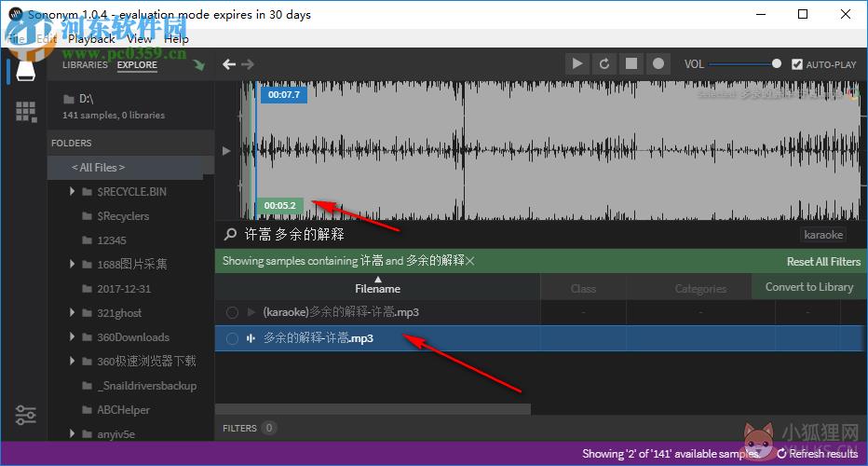This screenshot has width=868, height=466.
Task: Click the Stop playback button
Action: (631, 63)
